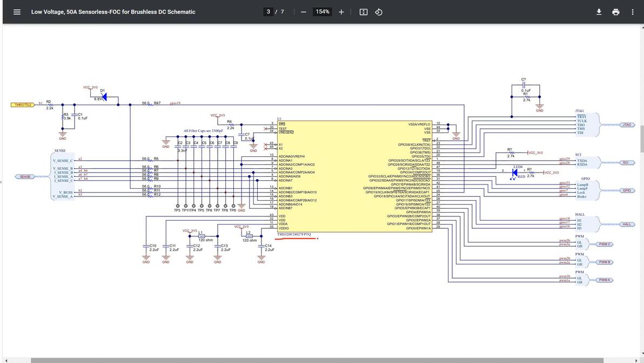This screenshot has height=363, width=644.
Task: Click the C14 2.2uF capacitor label
Action: click(270, 247)
